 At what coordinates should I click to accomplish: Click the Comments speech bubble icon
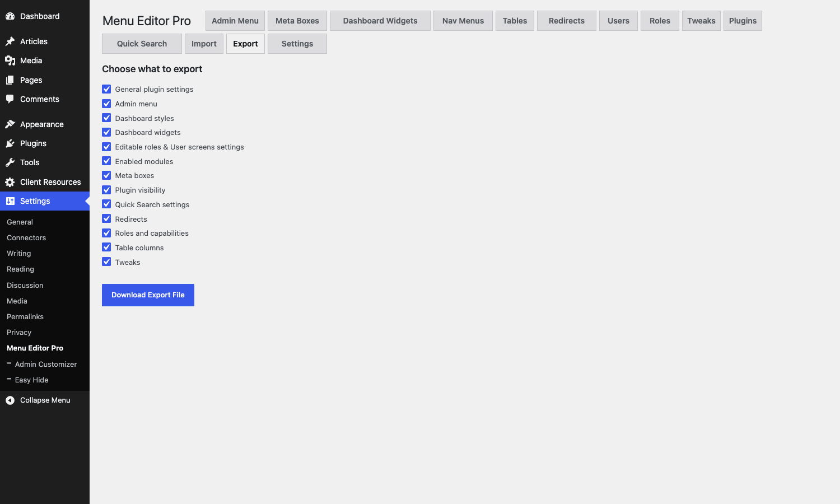tap(10, 99)
